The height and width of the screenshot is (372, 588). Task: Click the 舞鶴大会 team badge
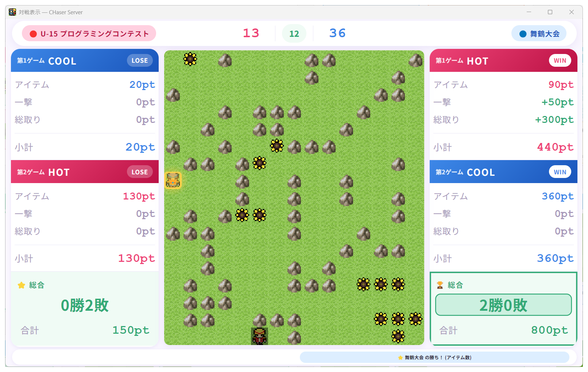click(x=539, y=34)
